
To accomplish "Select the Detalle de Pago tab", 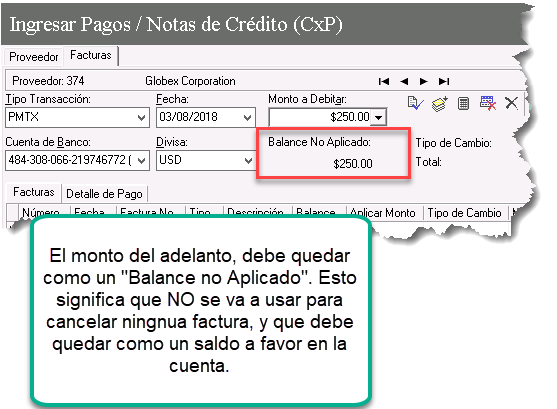I will tap(104, 194).
